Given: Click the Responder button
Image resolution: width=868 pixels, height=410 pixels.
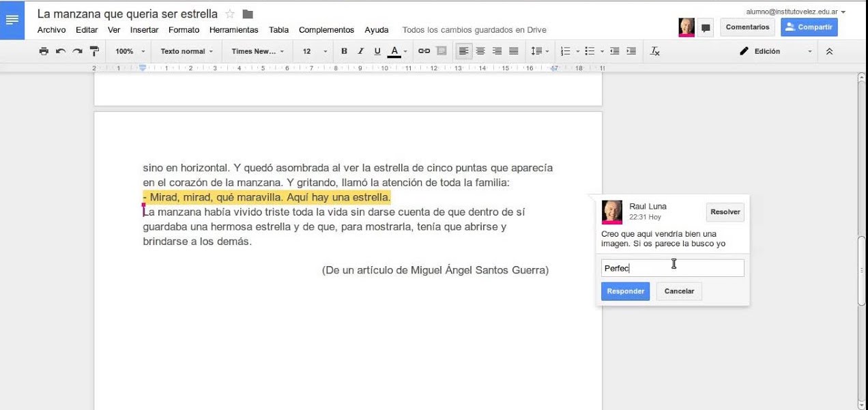Looking at the screenshot, I should click(x=625, y=291).
